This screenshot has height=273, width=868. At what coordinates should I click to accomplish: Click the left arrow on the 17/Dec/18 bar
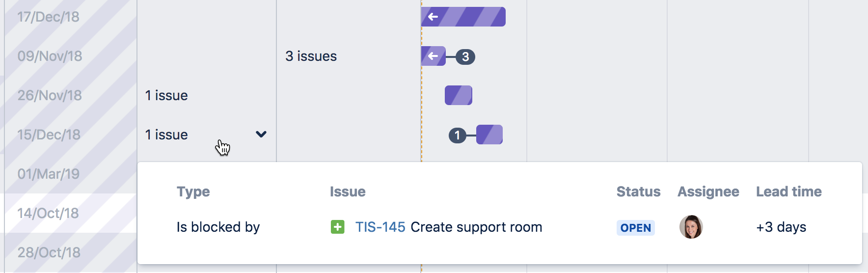[x=433, y=17]
